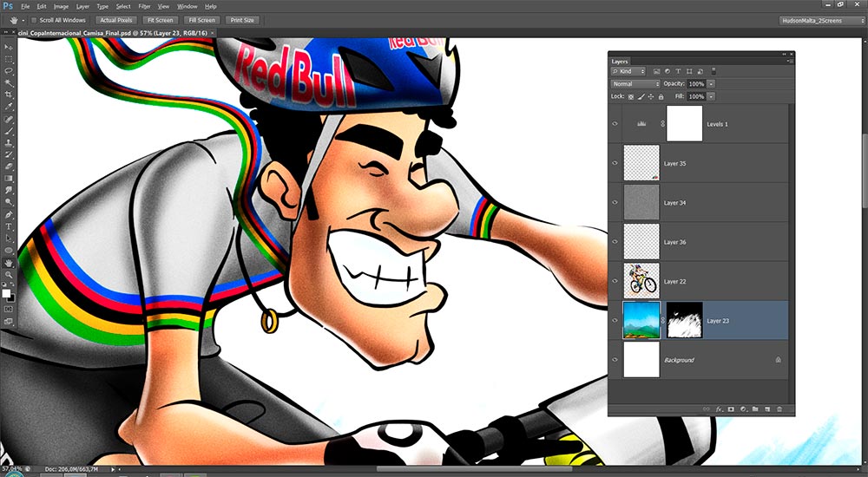This screenshot has width=868, height=477.
Task: Create new fill or adjustment layer
Action: coord(744,409)
